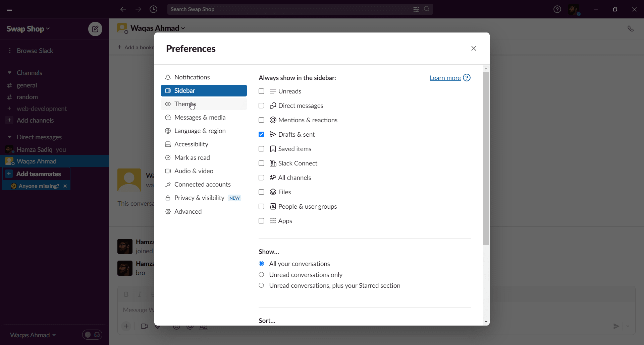Collapse the Direct messages section
This screenshot has width=644, height=345.
coord(9,137)
